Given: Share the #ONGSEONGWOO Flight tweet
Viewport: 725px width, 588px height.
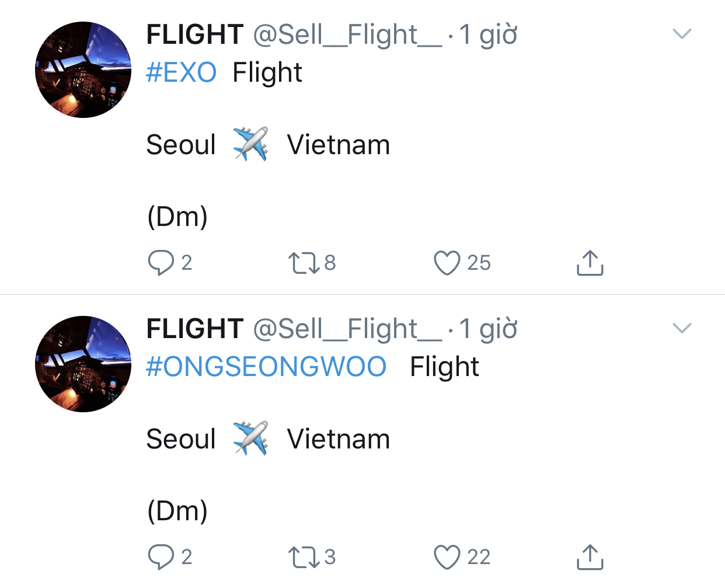Looking at the screenshot, I should coord(590,557).
